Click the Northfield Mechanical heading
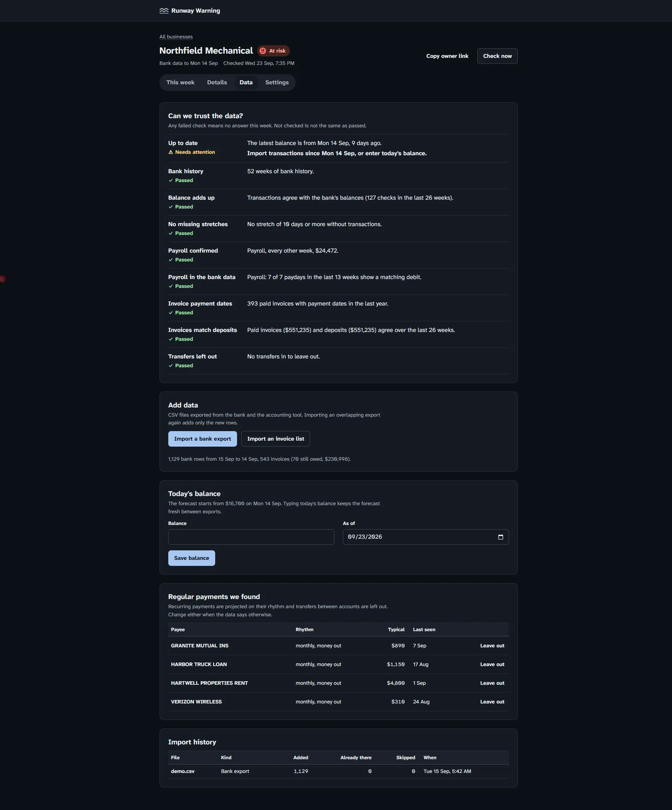672x810 pixels. [x=206, y=50]
